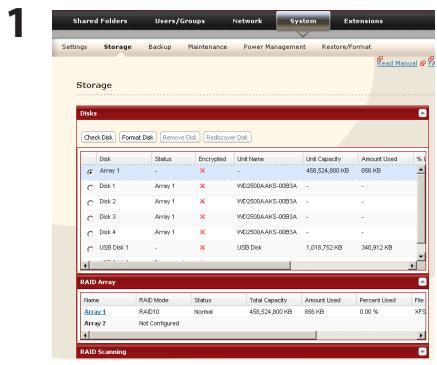Click the red X encrypted icon for Disk 1
437x365 pixels.
(x=202, y=186)
